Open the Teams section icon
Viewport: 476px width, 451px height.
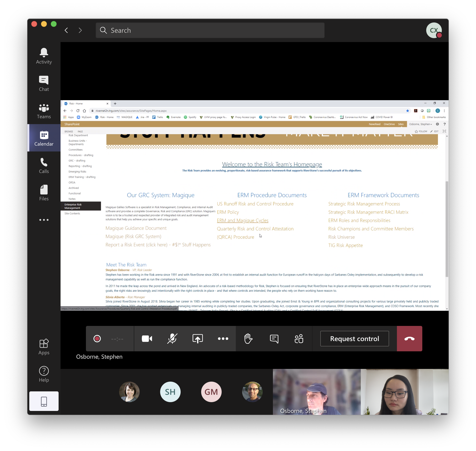[44, 111]
